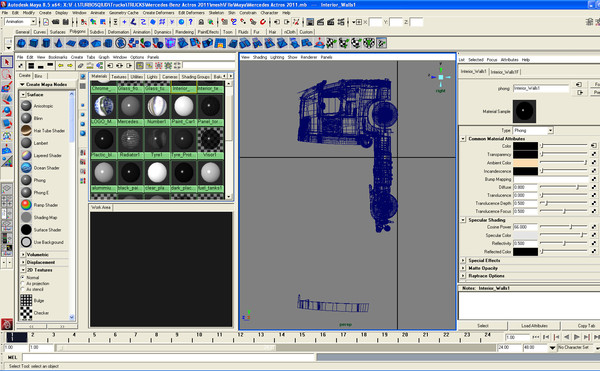Click the Blinn shader node icon

tap(26, 118)
